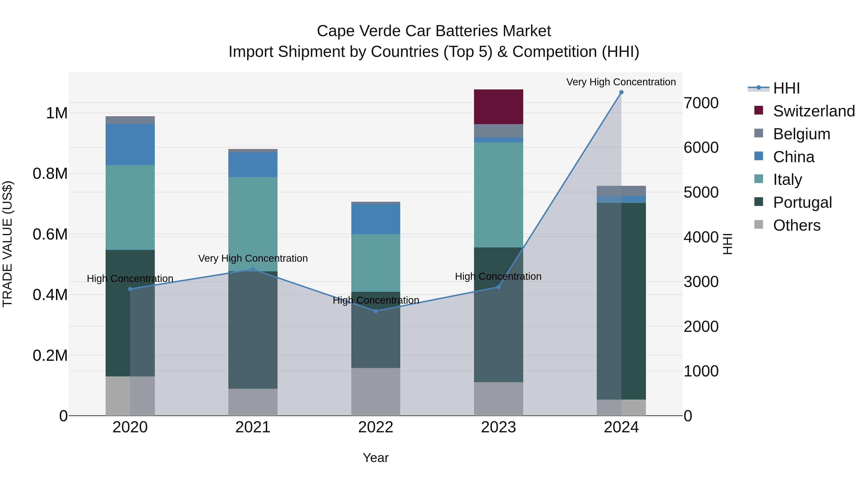Viewport: 868px width, 488px height.
Task: Toggle the China legend entry
Action: click(784, 157)
